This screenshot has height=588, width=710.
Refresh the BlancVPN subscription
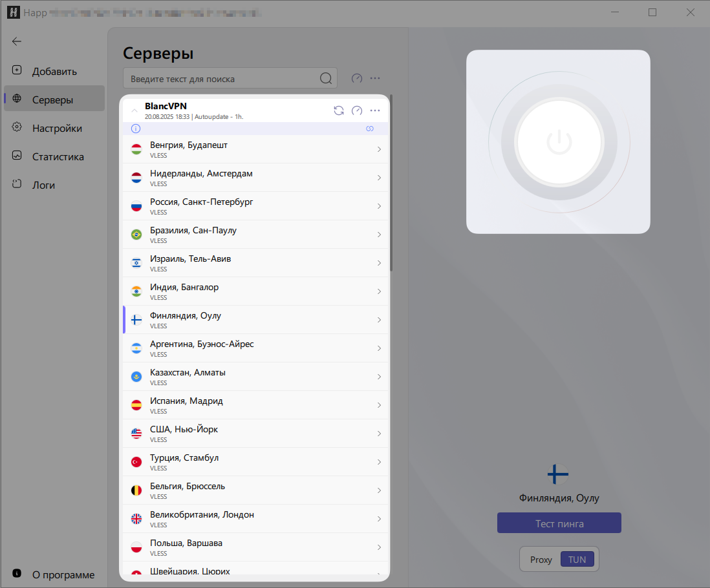coord(338,110)
